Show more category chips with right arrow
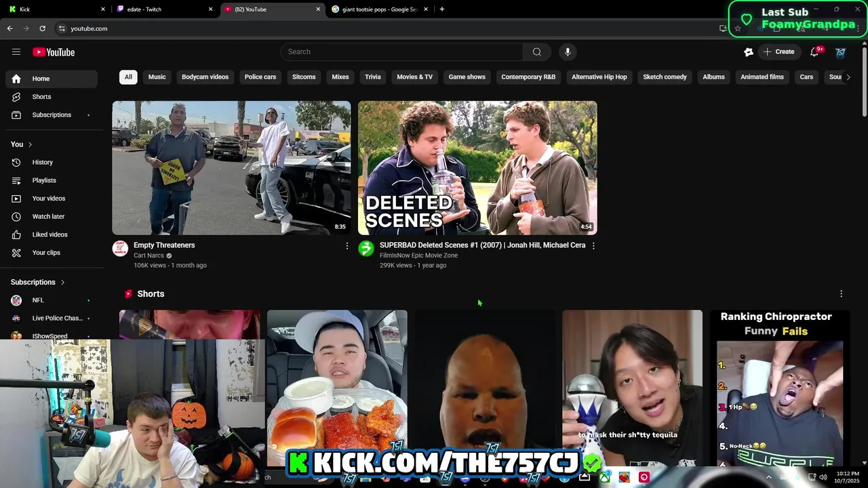Image resolution: width=868 pixels, height=488 pixels. click(x=848, y=77)
